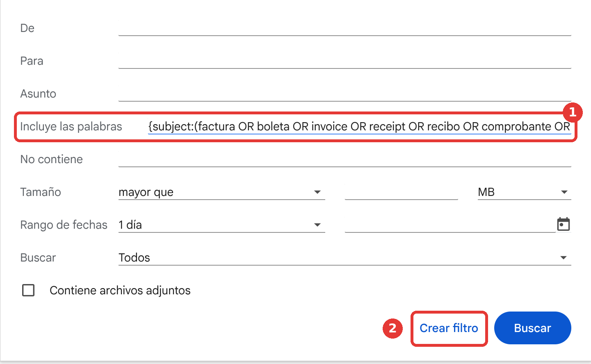Click the Crear filtro button
Screen dimensions: 591x364
[x=449, y=328]
